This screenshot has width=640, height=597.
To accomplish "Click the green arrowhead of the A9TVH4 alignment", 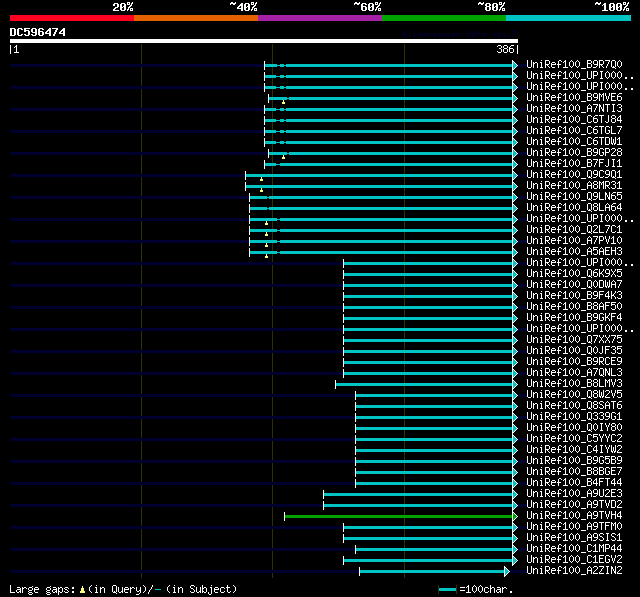I will (515, 517).
